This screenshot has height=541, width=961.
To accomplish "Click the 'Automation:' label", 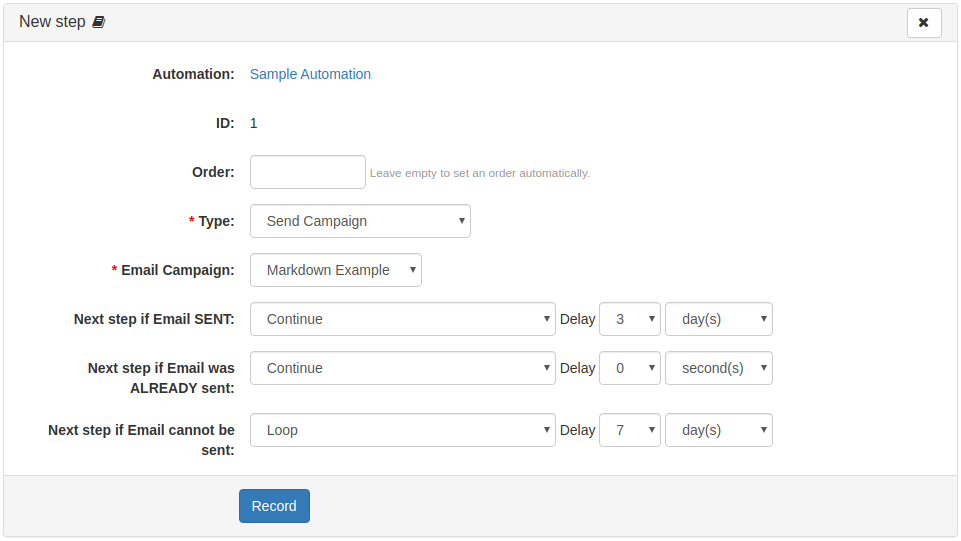I will point(193,74).
